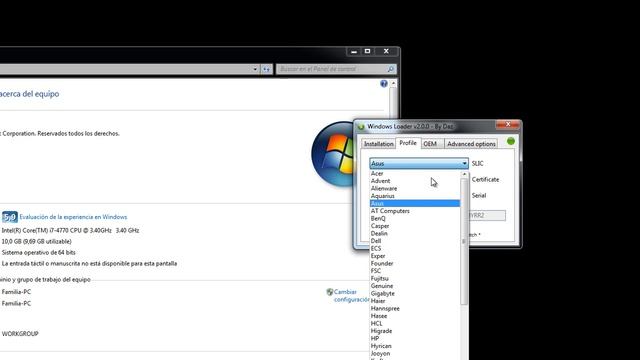Pick Aquarius in the dropdown list
This screenshot has height=360, width=640.
coord(415,196)
